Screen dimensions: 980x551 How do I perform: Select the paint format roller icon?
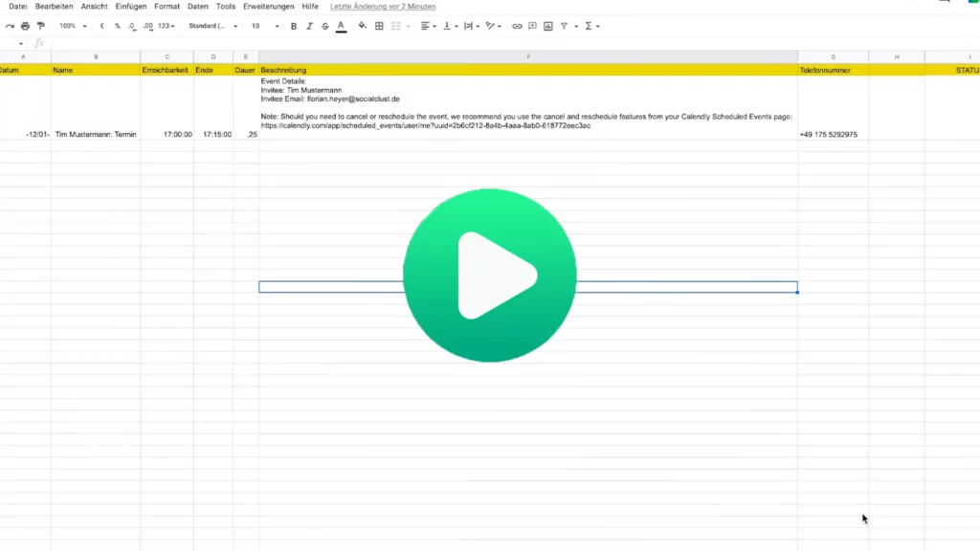(40, 26)
